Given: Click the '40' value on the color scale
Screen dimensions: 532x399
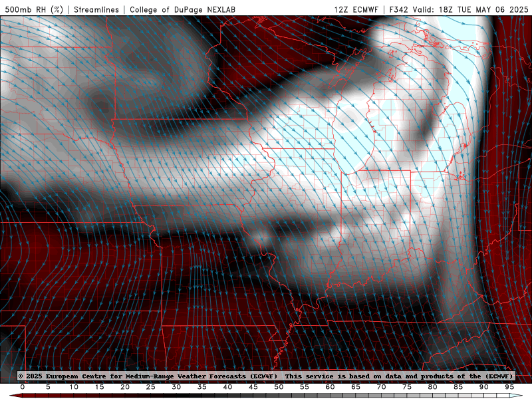Looking at the screenshot, I should (x=227, y=387).
